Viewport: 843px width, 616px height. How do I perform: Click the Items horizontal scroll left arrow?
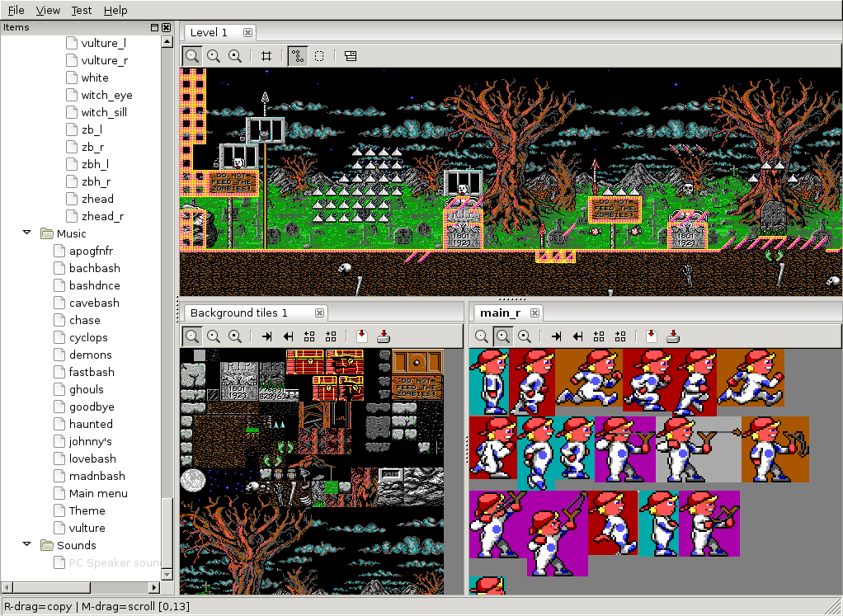[7, 587]
